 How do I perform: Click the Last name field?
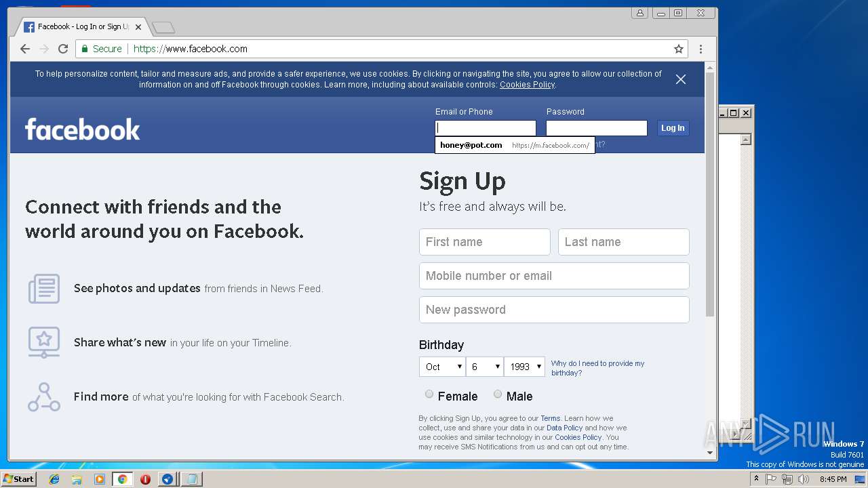coord(623,242)
